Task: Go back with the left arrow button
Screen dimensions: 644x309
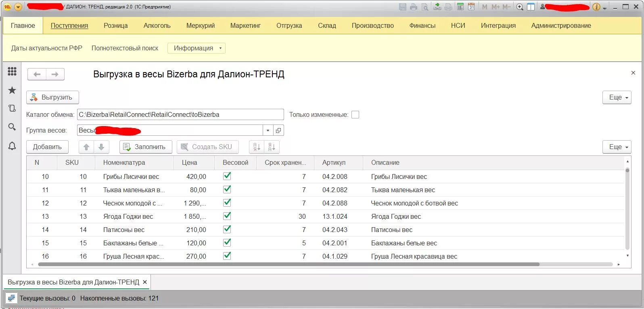Action: click(x=37, y=74)
